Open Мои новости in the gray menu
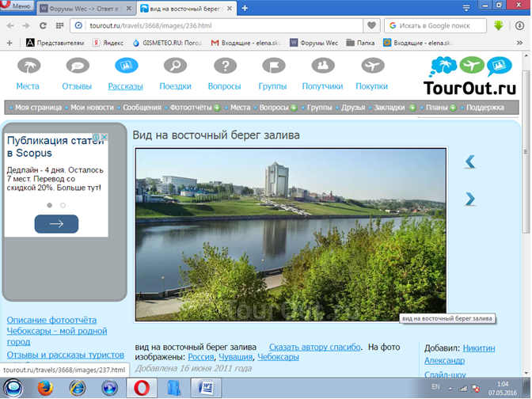The height and width of the screenshot is (399, 532). click(92, 108)
